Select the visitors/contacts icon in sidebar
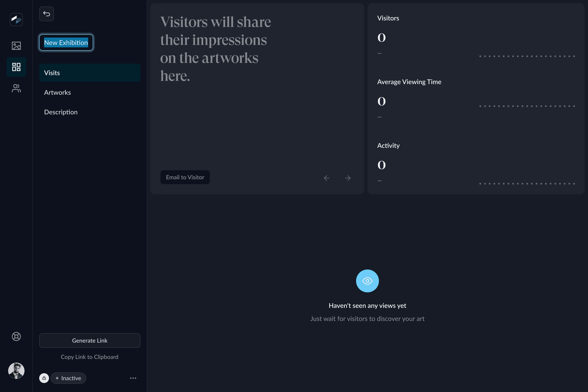Viewport: 588px width, 392px height. [x=16, y=88]
